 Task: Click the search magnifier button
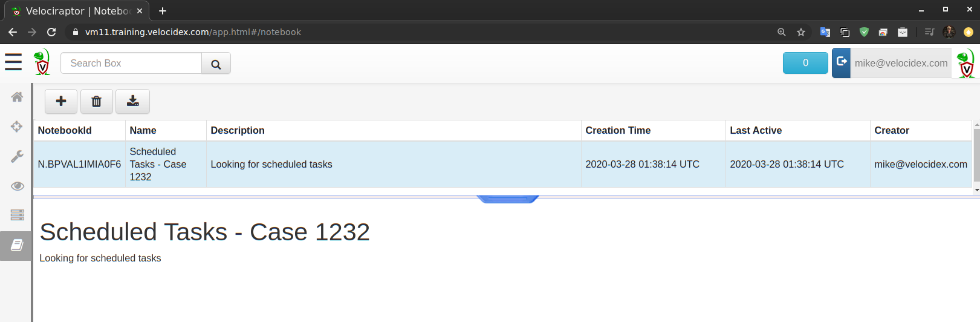[x=216, y=64]
